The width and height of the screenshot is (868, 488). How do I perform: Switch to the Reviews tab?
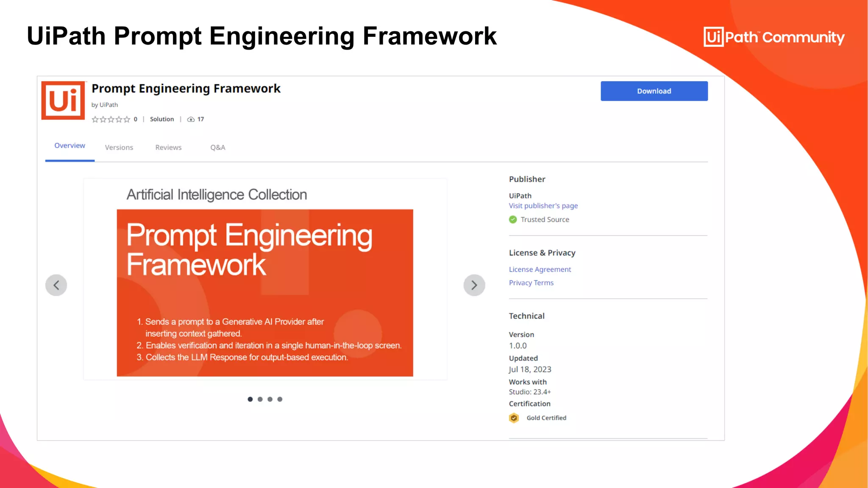[168, 147]
